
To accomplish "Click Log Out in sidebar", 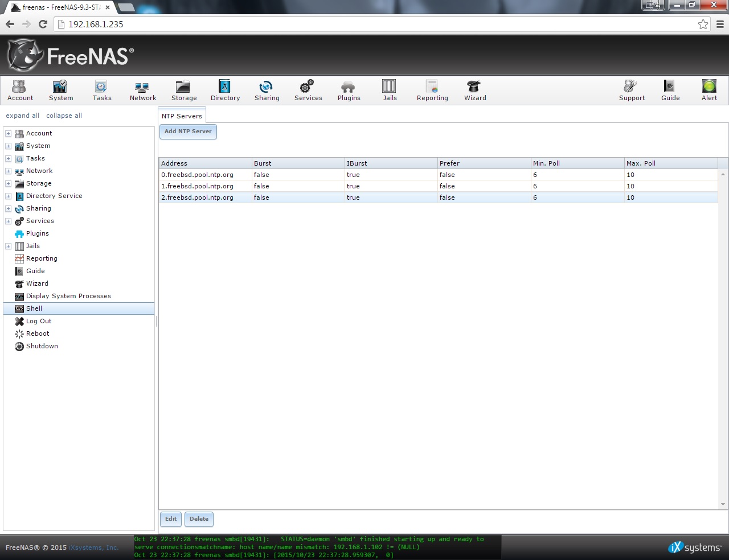I will (39, 321).
